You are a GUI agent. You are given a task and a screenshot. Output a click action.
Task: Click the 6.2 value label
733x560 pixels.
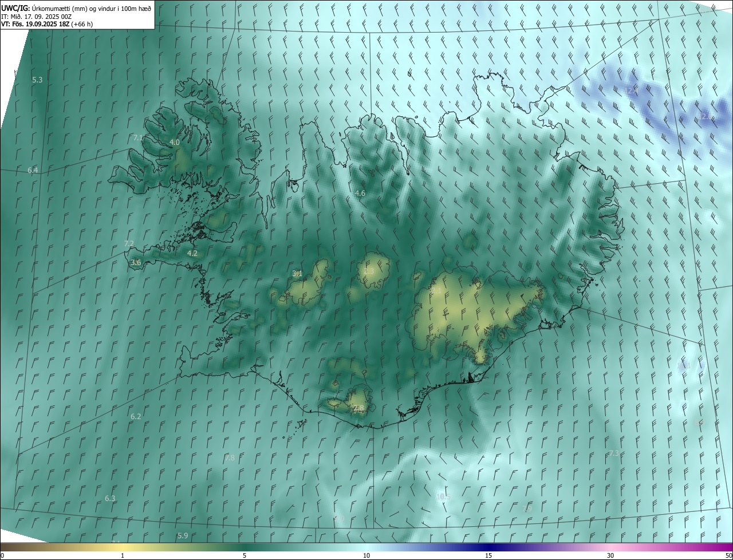136,416
